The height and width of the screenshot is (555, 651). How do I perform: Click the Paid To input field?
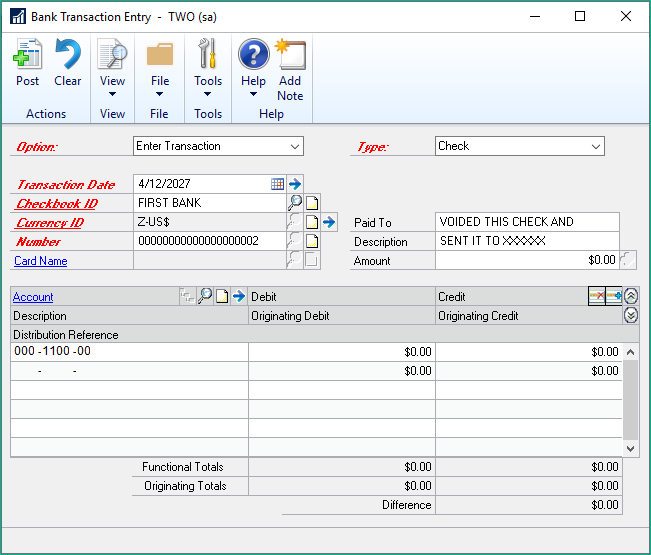tap(527, 222)
